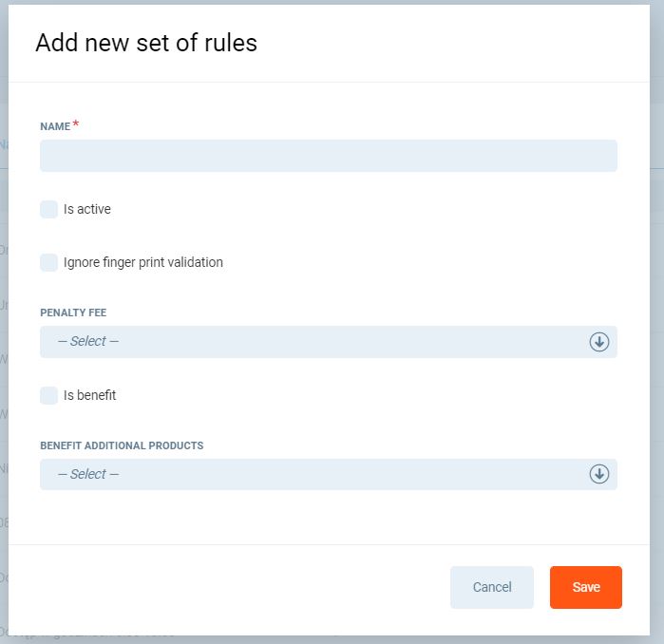Click the BENEFIT ADDITIONAL PRODUCTS field label
Screen dimensions: 664x644
point(122,445)
